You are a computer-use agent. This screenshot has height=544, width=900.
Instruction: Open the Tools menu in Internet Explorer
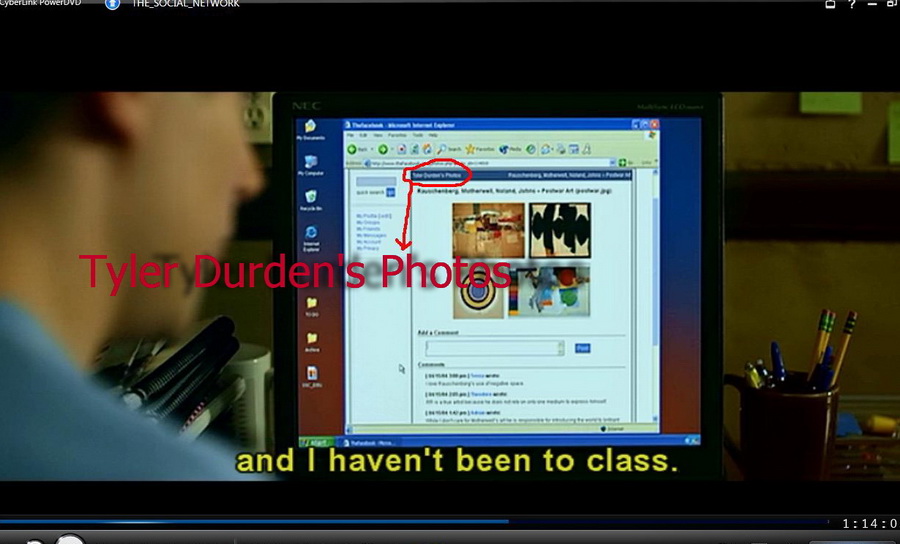click(x=418, y=135)
